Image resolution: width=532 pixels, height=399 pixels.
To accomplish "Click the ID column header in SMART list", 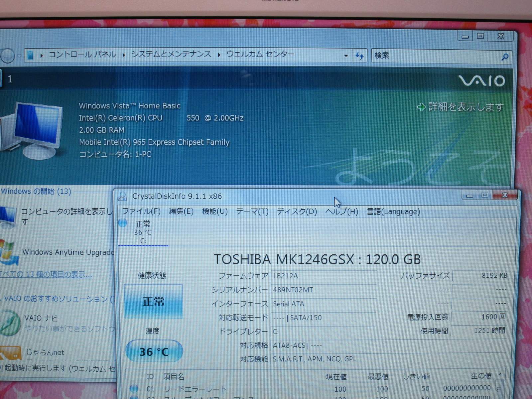I will pos(150,376).
